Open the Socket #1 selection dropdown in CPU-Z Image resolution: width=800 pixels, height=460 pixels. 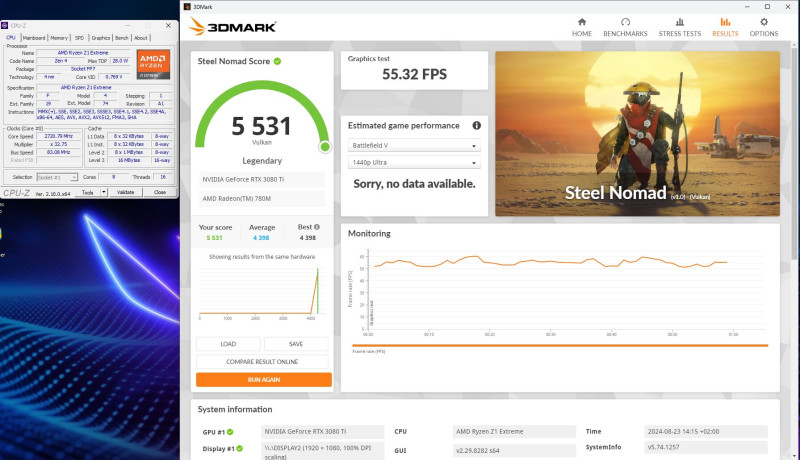click(x=57, y=177)
